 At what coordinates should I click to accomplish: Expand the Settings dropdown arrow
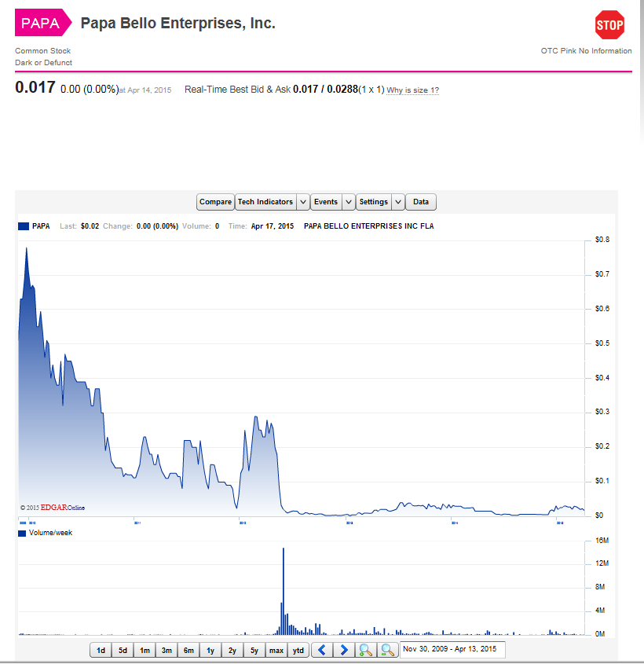(398, 202)
